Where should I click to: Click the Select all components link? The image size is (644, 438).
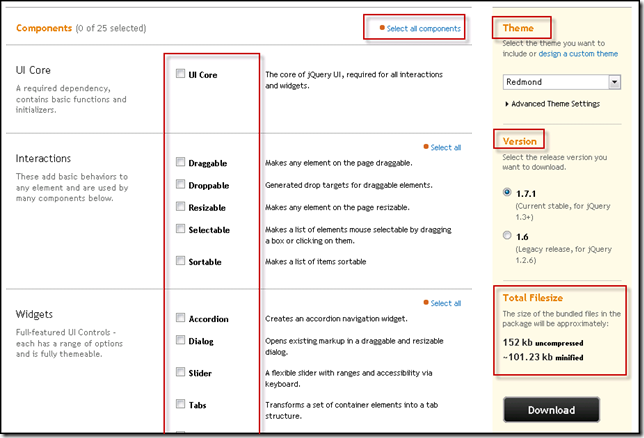tap(424, 28)
